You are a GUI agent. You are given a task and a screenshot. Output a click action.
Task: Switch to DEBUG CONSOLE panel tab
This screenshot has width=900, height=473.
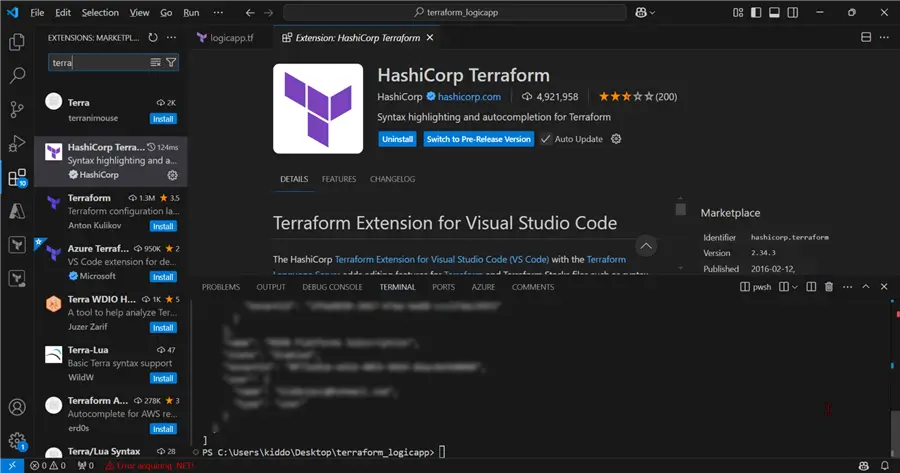[332, 287]
